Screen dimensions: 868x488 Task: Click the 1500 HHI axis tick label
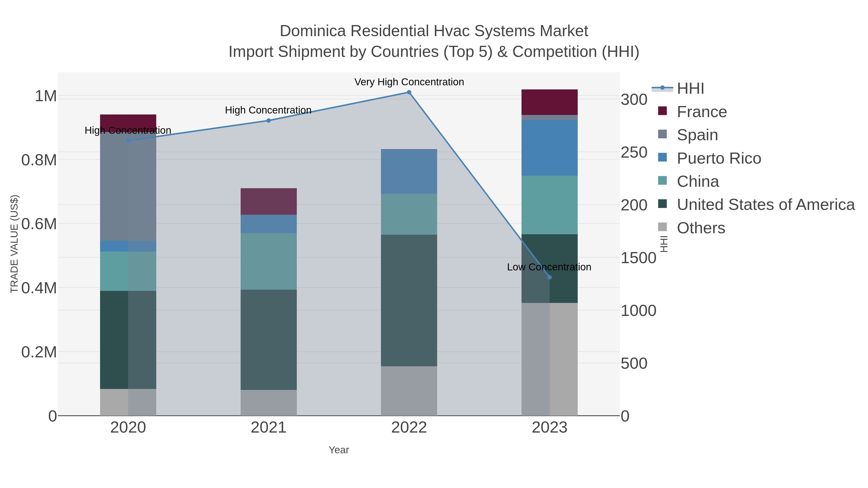click(x=638, y=258)
